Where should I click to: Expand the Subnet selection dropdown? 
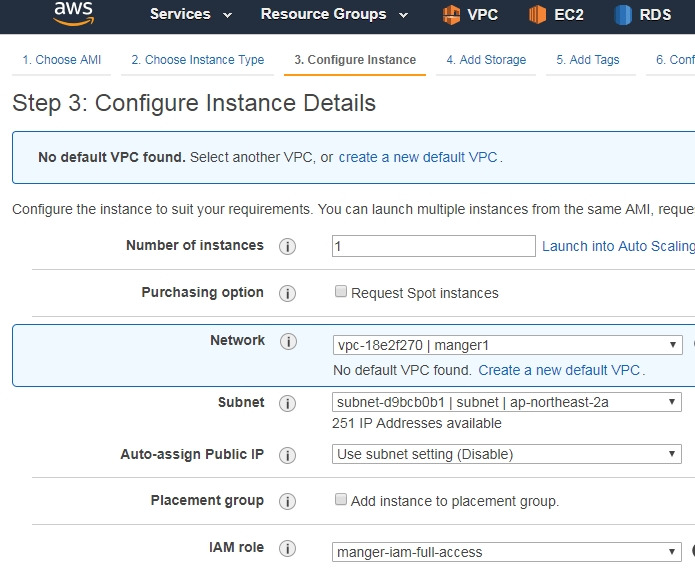point(507,403)
